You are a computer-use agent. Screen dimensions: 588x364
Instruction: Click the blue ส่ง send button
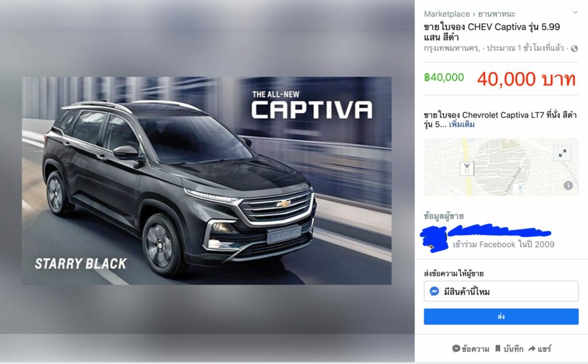pos(501,316)
